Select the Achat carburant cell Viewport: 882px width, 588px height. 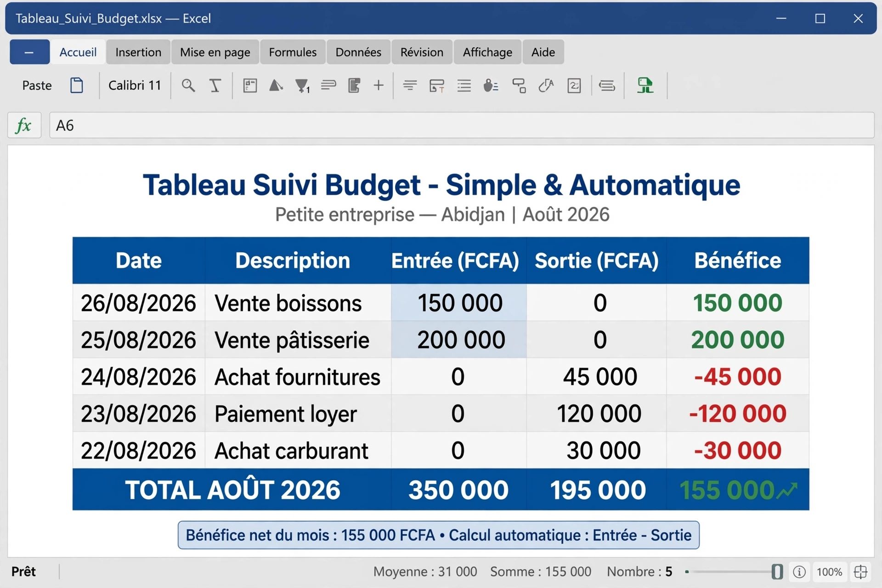298,450
